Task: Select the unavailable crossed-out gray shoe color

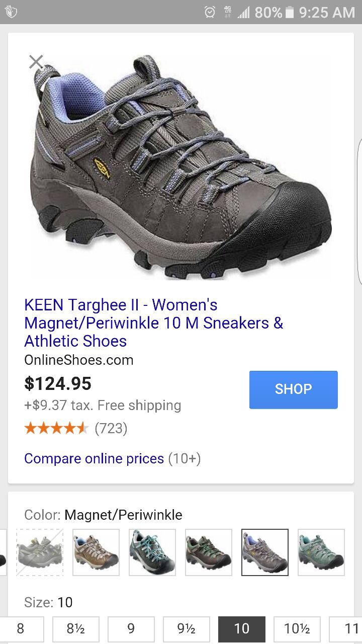Action: coord(40,552)
